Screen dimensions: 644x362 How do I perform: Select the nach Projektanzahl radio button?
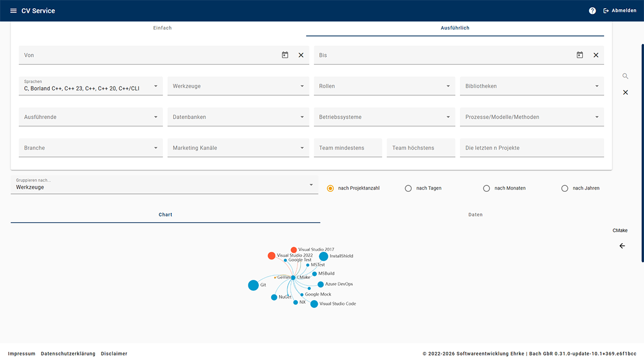[x=331, y=188]
